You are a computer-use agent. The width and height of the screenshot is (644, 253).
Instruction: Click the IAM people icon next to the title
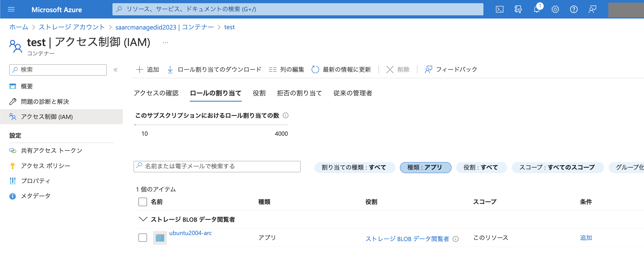16,46
